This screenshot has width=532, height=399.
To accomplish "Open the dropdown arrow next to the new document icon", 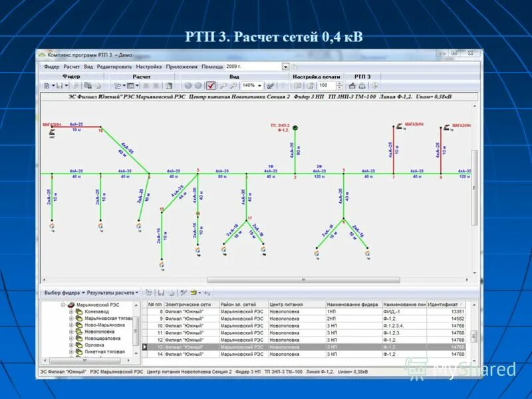I will click(x=54, y=86).
